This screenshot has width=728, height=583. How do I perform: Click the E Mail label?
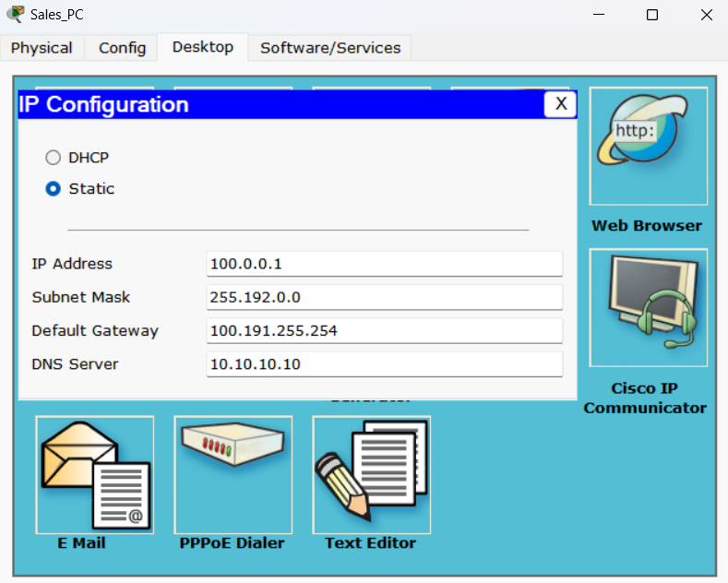tap(81, 542)
